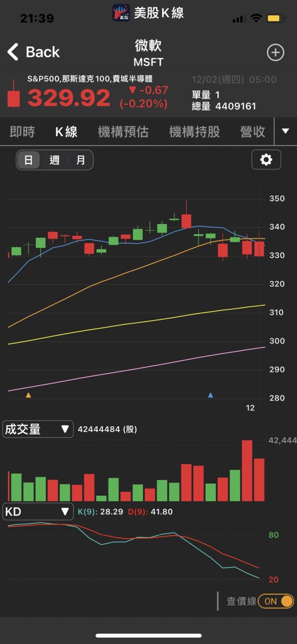Image resolution: width=297 pixels, height=644 pixels.
Task: Tap the orange triangle marker on chart
Action: 28,395
